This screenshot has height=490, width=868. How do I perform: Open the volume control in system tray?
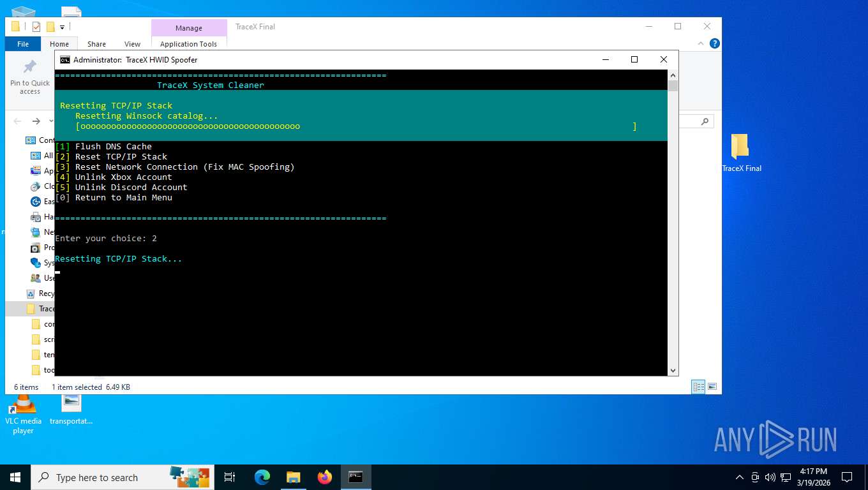[x=770, y=477]
